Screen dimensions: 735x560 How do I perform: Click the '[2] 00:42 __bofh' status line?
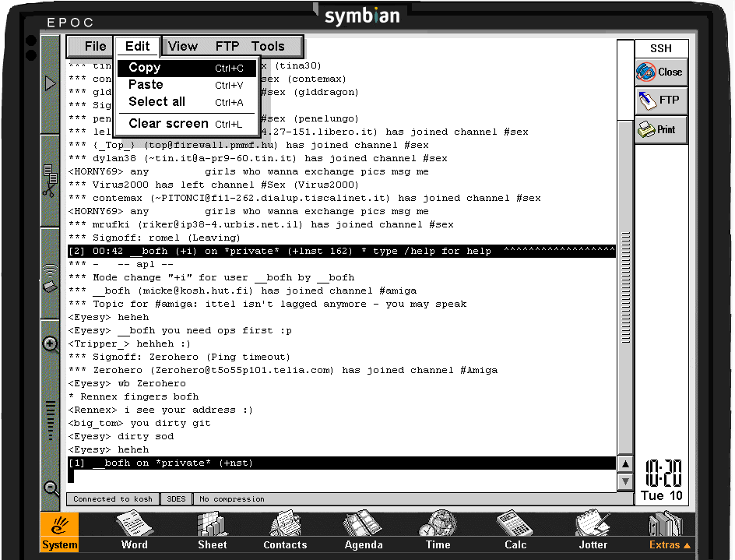point(341,251)
